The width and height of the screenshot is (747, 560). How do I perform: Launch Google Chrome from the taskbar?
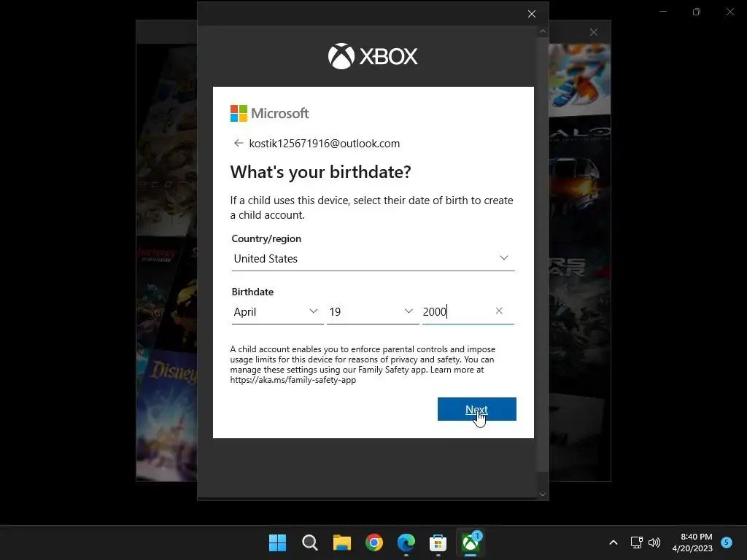click(x=374, y=542)
